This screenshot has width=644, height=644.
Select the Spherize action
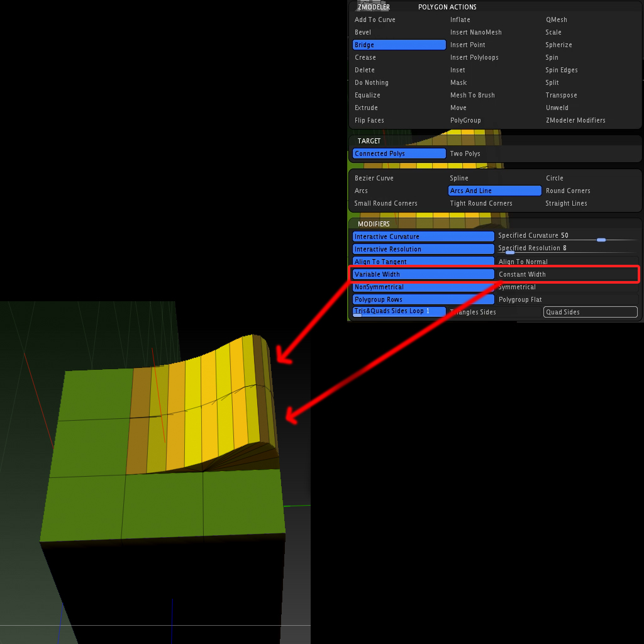pyautogui.click(x=558, y=45)
